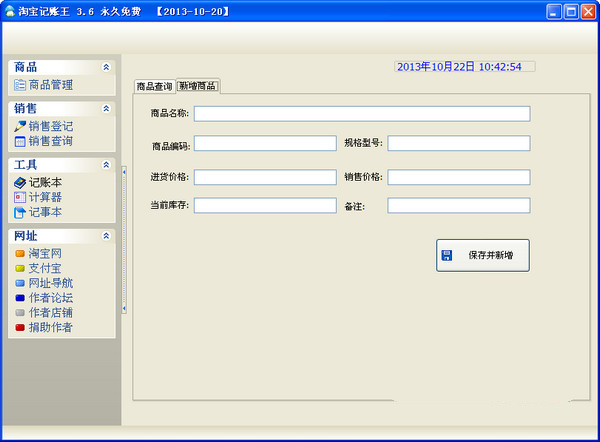
Task: Click the floppy disk save icon
Action: coord(447,255)
